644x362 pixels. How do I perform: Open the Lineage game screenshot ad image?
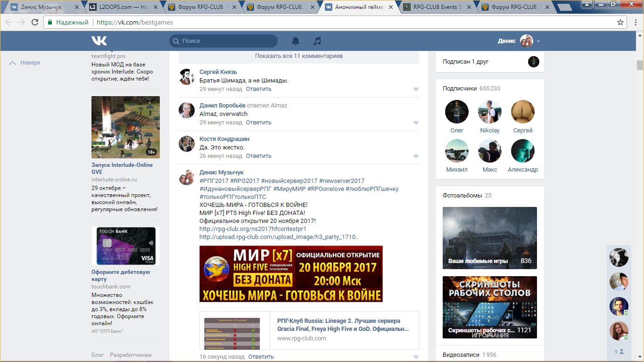point(125,127)
